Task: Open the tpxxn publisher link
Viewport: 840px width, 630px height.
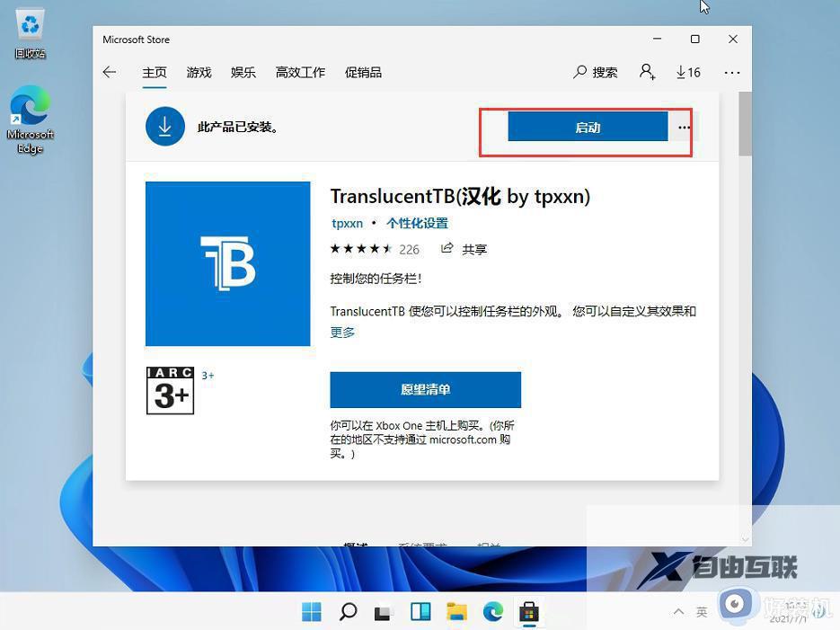Action: (x=347, y=223)
